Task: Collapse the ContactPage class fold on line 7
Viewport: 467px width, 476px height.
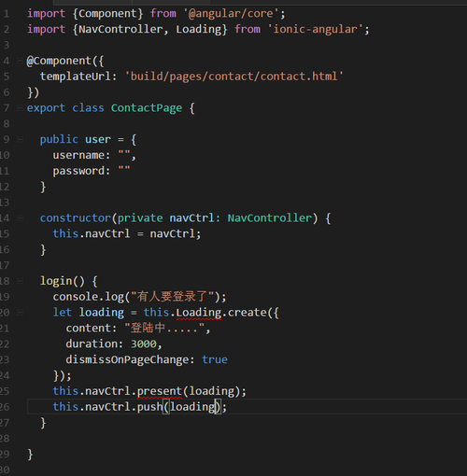Action: [20, 108]
